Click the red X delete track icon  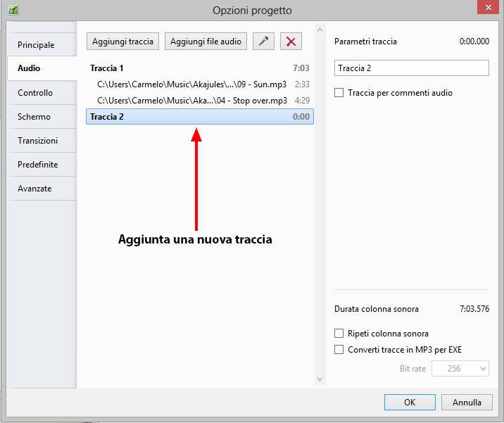291,42
